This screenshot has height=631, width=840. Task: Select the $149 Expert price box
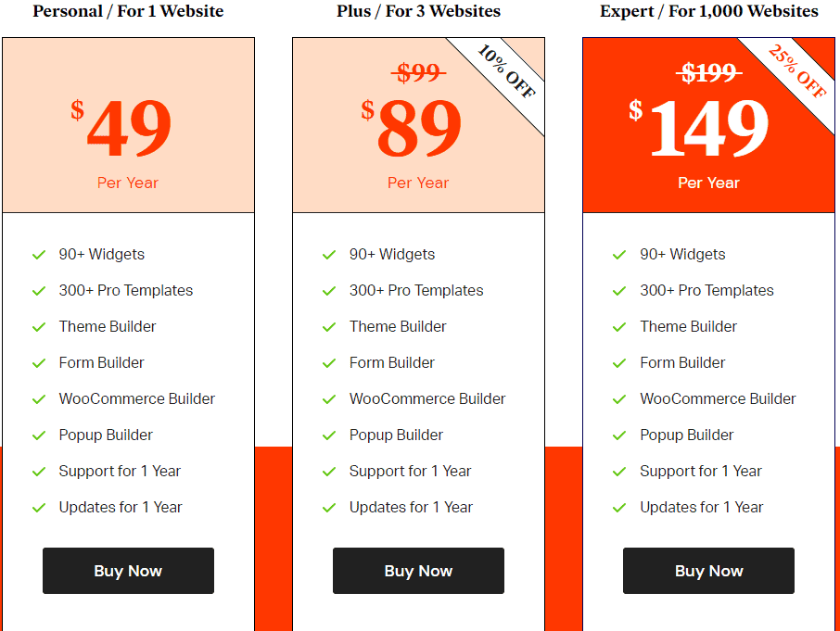(x=708, y=125)
